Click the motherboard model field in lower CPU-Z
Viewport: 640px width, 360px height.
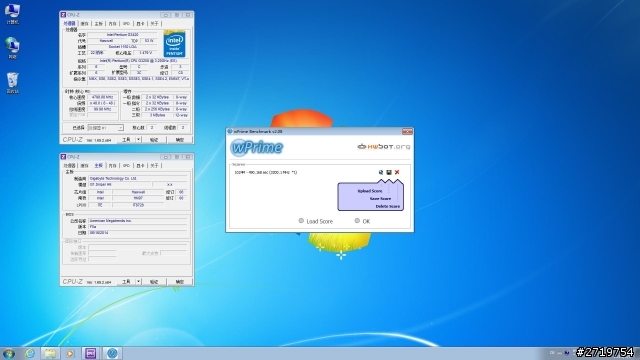tap(119, 184)
